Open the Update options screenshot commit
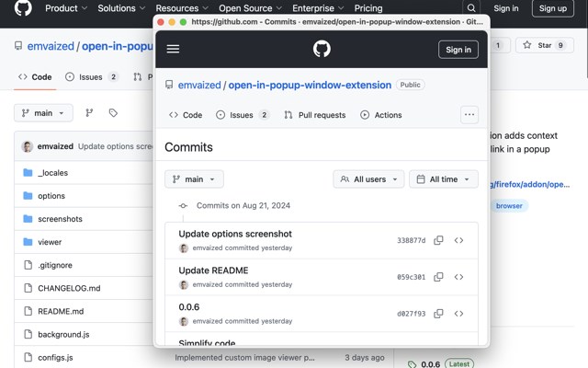588x368 pixels. [235, 234]
